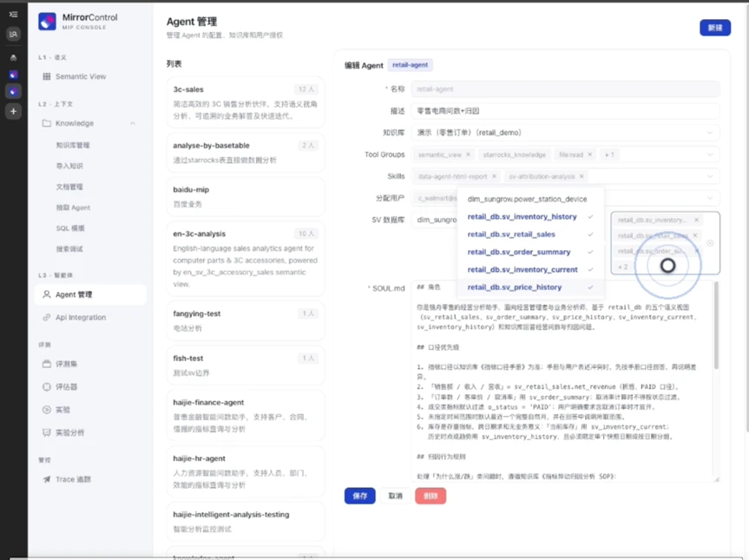Click the 保存 button
Image resolution: width=749 pixels, height=560 pixels.
tap(359, 496)
